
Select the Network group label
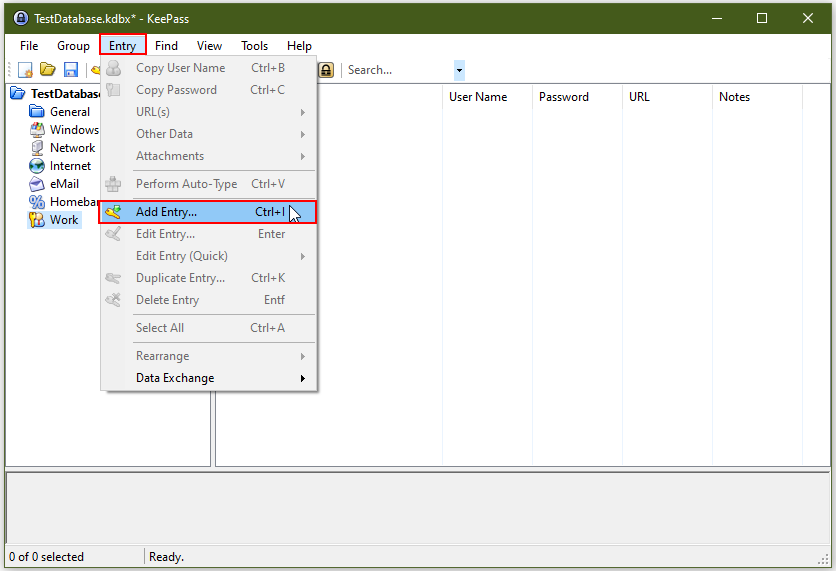pyautogui.click(x=73, y=148)
